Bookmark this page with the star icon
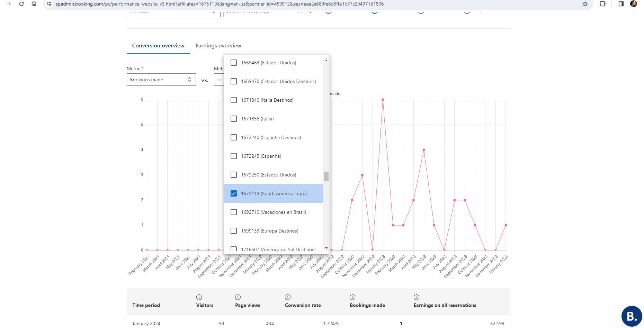The image size is (644, 328). coord(585,4)
